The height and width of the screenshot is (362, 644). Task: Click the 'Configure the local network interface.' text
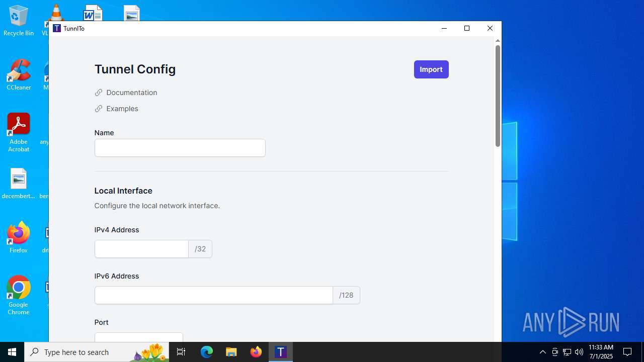pos(157,206)
